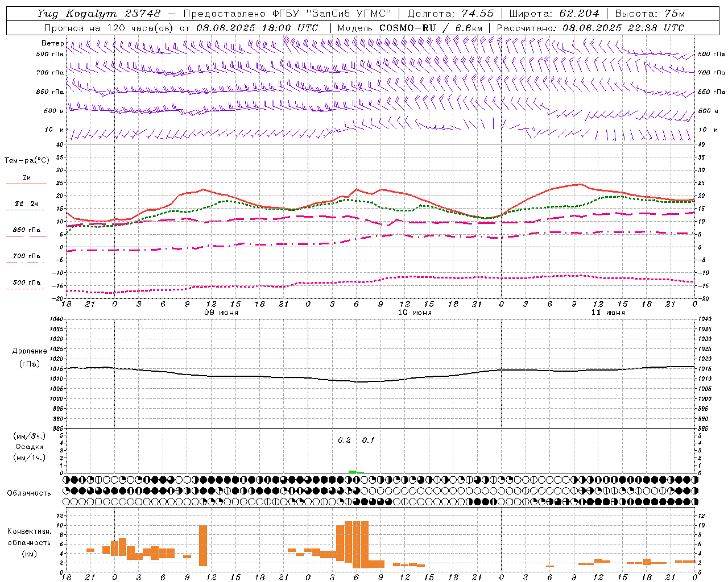Click the Ветер wind panel label

[x=53, y=43]
